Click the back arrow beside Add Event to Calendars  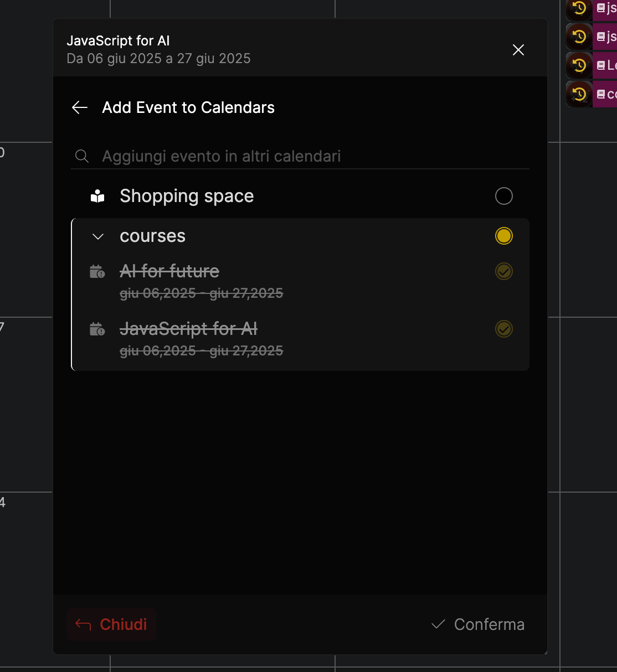tap(80, 107)
